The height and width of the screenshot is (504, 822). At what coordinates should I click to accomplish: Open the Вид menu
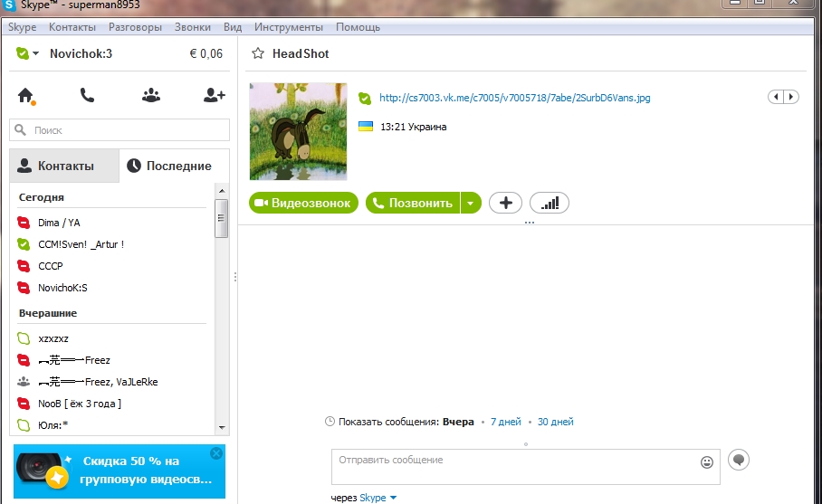point(233,27)
